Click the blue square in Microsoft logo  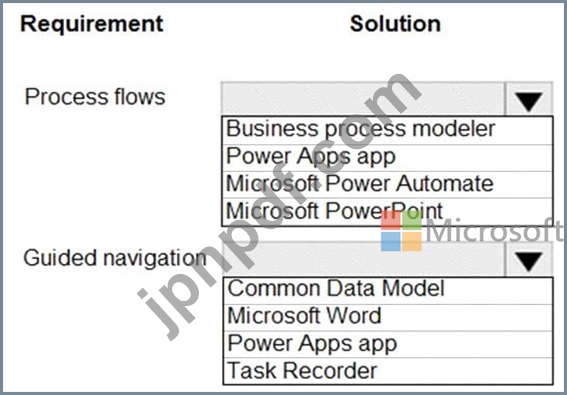tap(391, 241)
